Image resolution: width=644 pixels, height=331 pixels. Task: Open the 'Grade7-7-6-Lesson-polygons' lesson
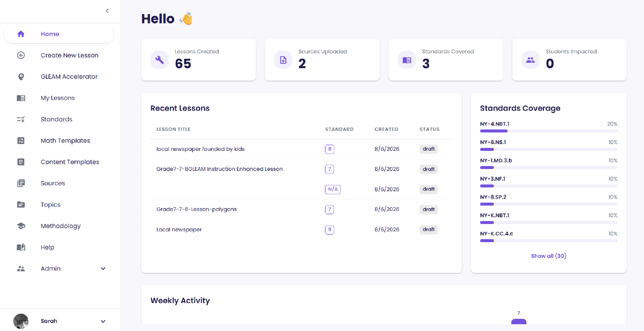(196, 209)
